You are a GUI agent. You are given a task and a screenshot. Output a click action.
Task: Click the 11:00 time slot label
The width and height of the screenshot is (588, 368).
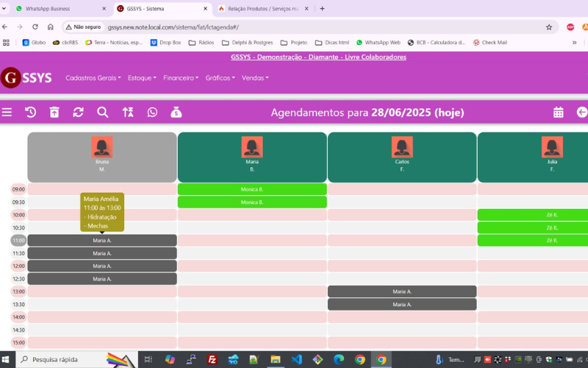(x=18, y=241)
